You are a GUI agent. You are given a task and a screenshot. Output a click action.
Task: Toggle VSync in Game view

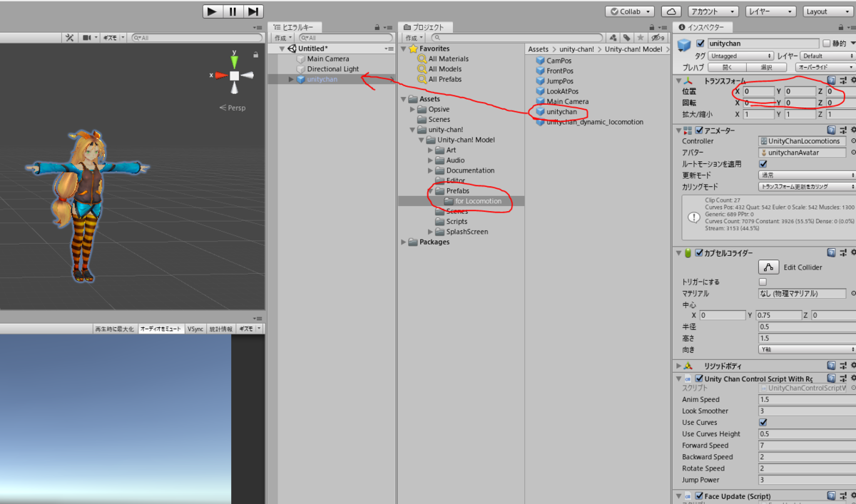pyautogui.click(x=195, y=329)
